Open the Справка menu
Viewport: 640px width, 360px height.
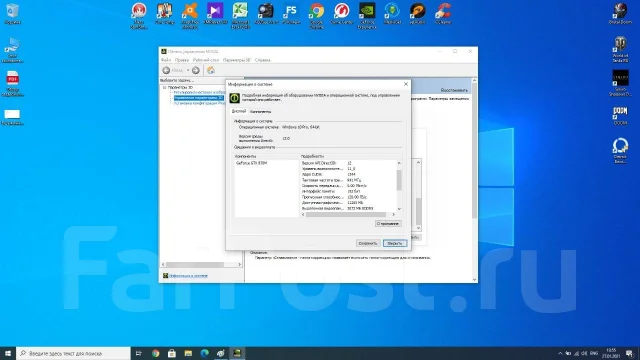[262, 60]
